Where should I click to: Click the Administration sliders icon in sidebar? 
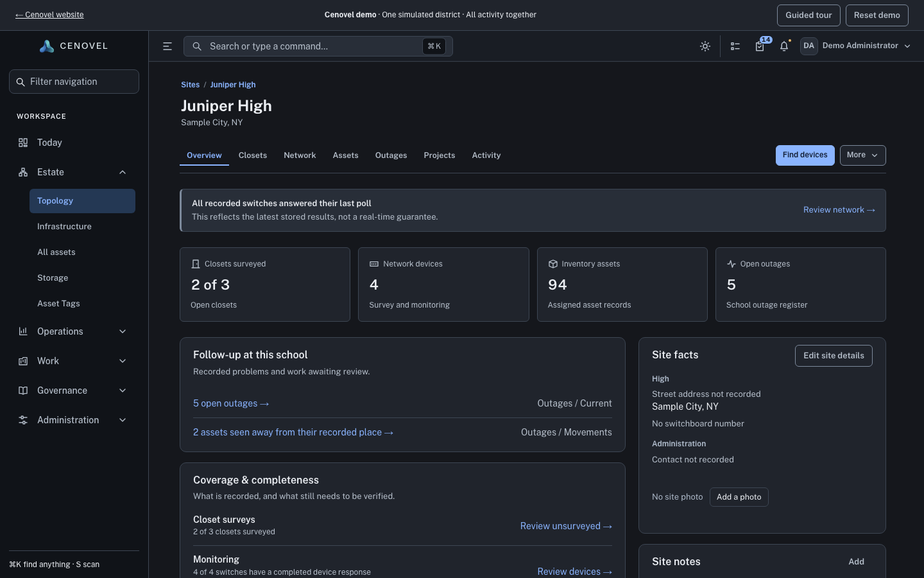[23, 420]
